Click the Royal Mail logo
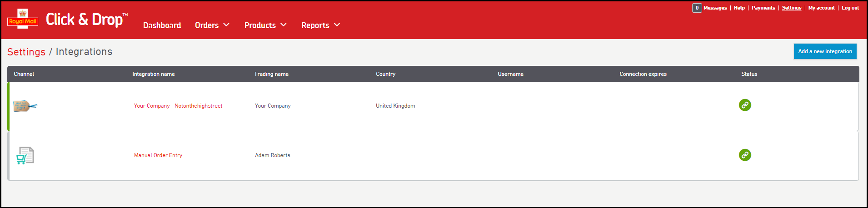The height and width of the screenshot is (208, 868). pos(23,19)
